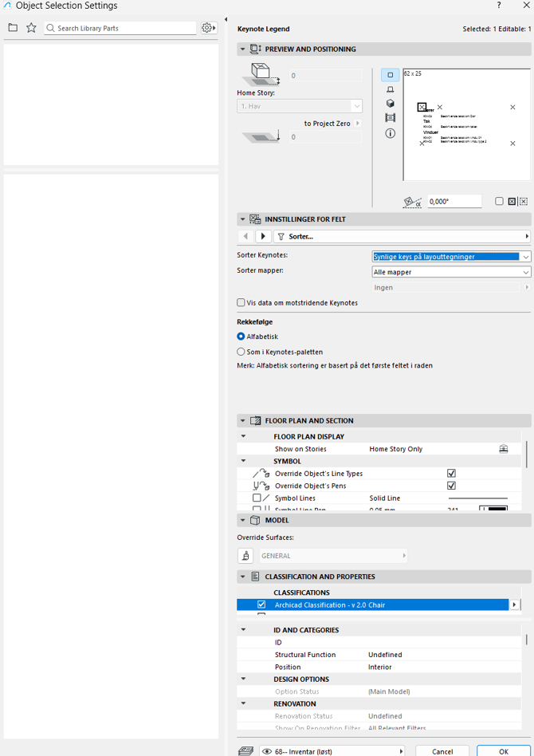Open library settings gear menu

pos(208,28)
